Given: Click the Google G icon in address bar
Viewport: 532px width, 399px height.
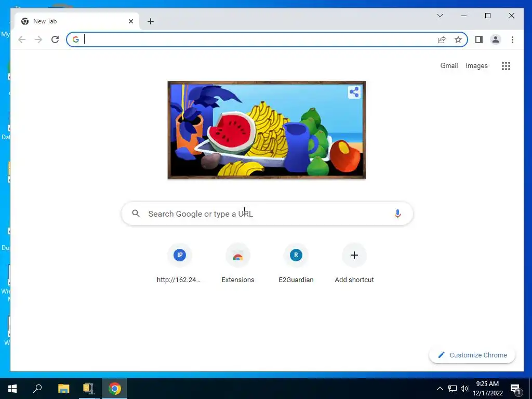Looking at the screenshot, I should pyautogui.click(x=76, y=39).
